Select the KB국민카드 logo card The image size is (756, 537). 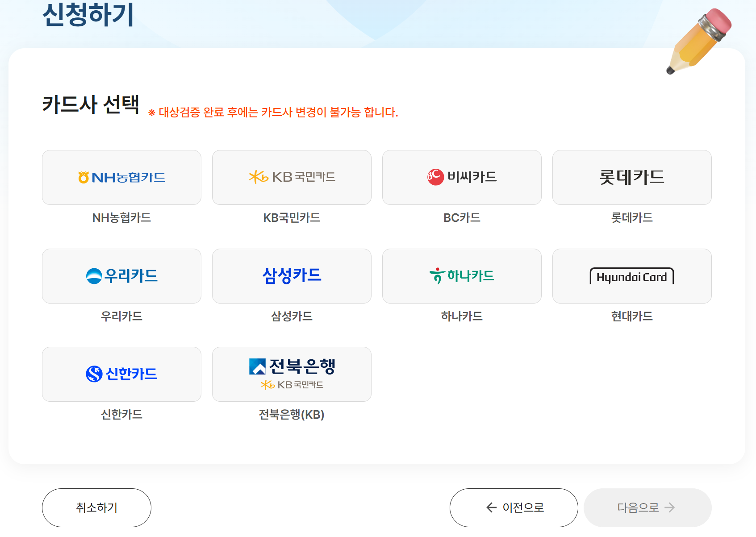pyautogui.click(x=292, y=177)
